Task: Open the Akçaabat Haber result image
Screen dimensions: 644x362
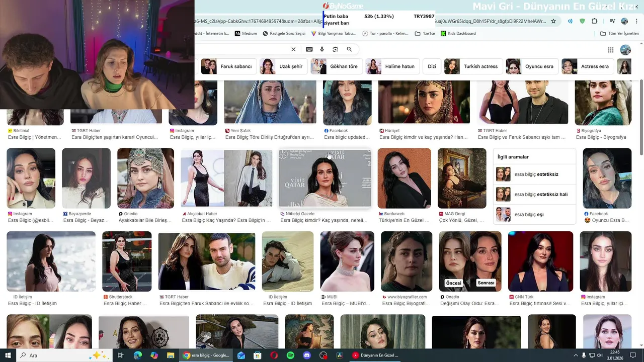Action: (x=226, y=178)
